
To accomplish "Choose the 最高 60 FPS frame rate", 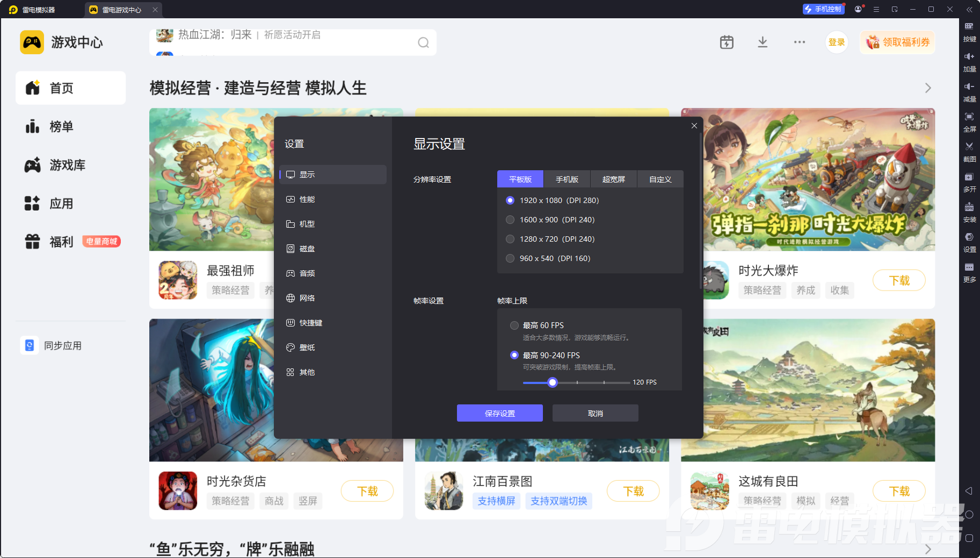I will pos(514,325).
